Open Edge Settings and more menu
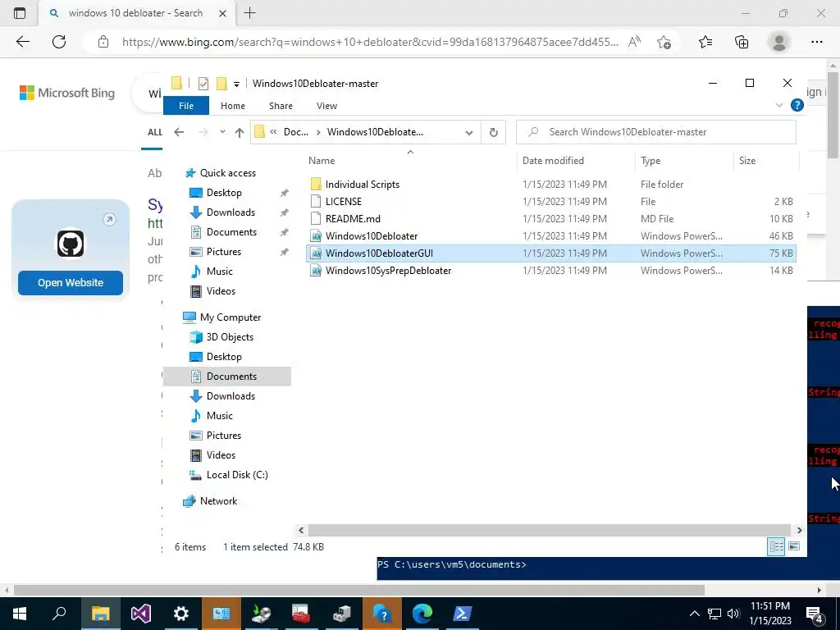 pos(816,42)
